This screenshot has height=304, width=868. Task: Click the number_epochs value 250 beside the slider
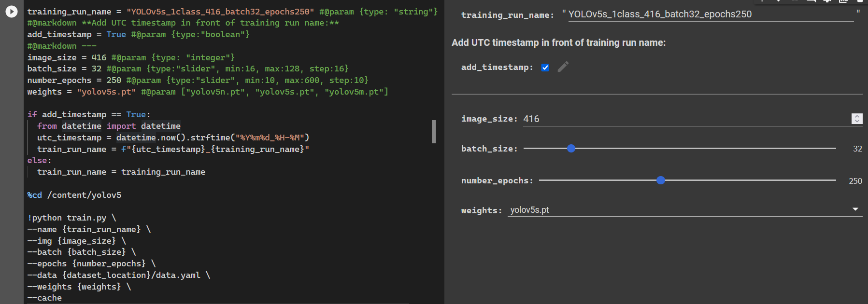coord(855,181)
